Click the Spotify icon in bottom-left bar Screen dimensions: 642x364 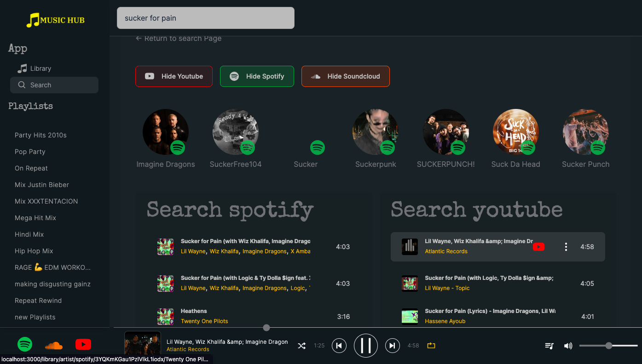click(x=25, y=344)
